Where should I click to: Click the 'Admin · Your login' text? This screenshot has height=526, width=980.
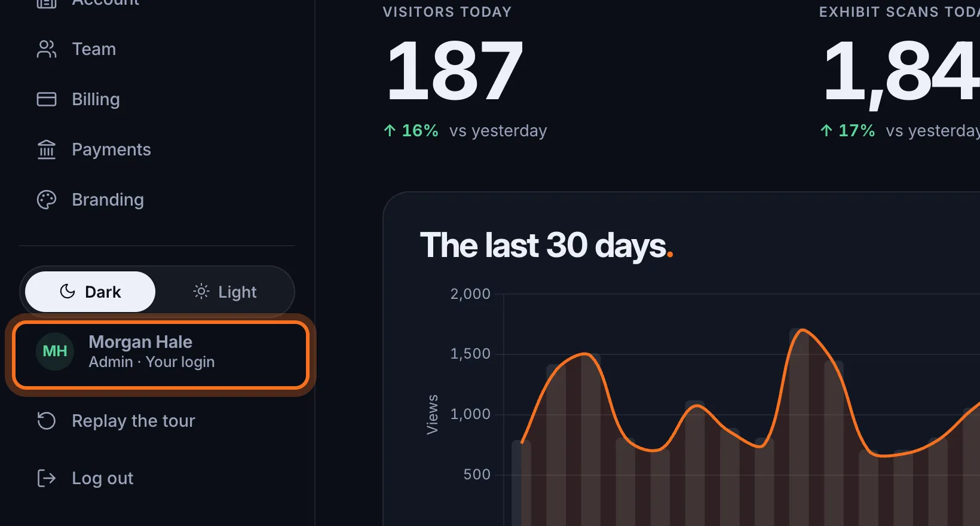click(152, 362)
